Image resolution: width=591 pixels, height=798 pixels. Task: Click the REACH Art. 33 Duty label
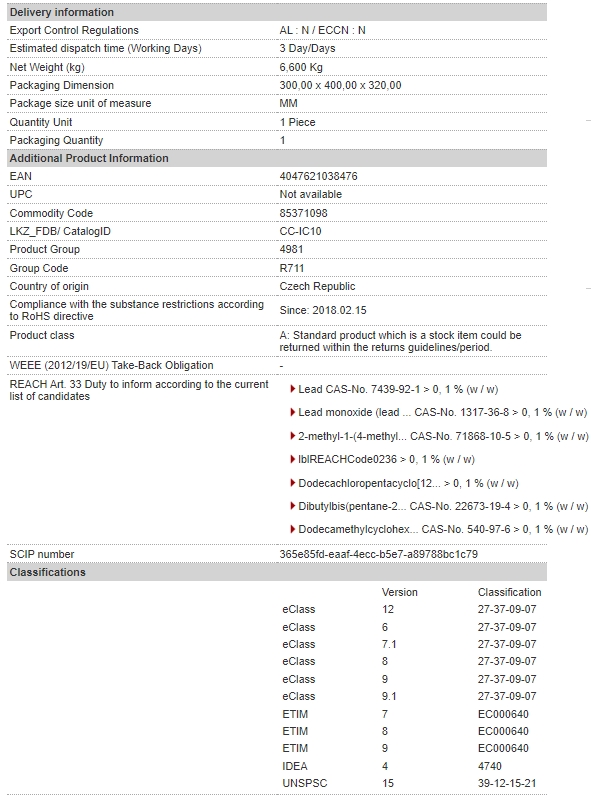click(x=138, y=390)
